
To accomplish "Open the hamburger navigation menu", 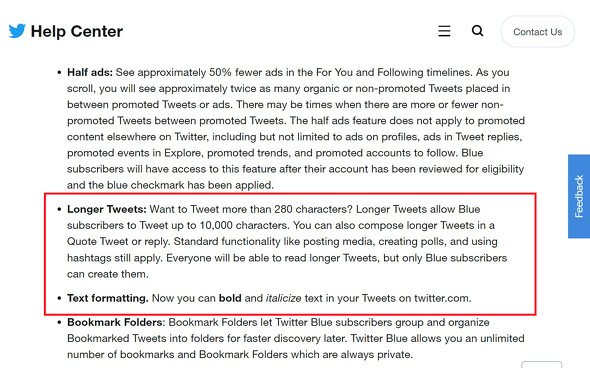I will (x=444, y=31).
